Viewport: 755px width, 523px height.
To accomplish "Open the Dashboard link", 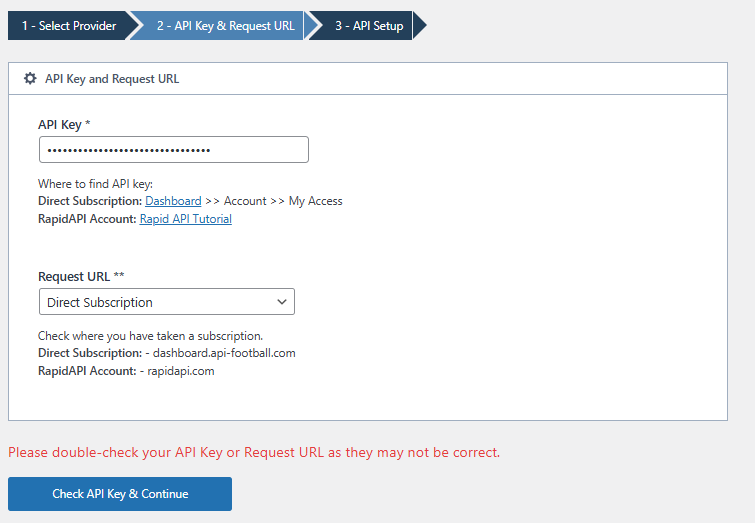I will tap(173, 201).
